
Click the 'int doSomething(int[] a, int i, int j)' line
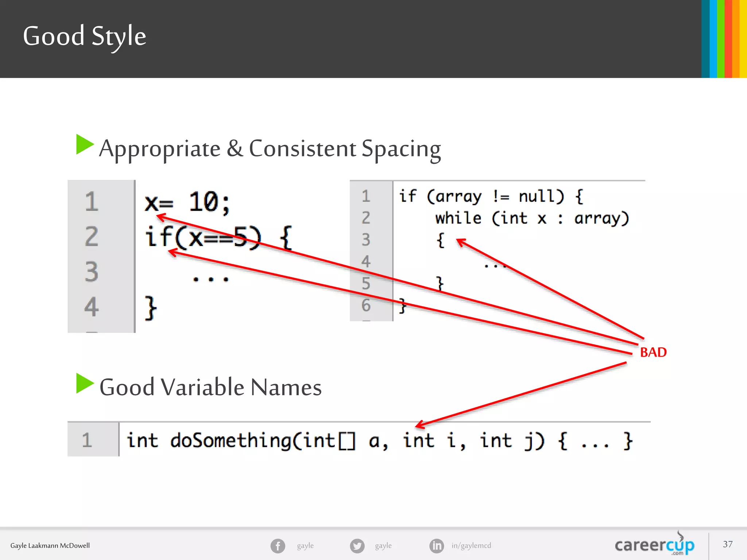379,441
